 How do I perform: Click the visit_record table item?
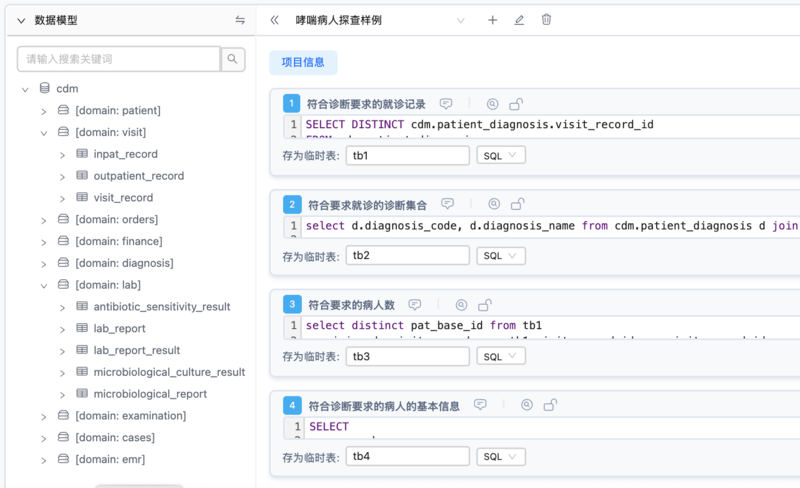point(123,198)
